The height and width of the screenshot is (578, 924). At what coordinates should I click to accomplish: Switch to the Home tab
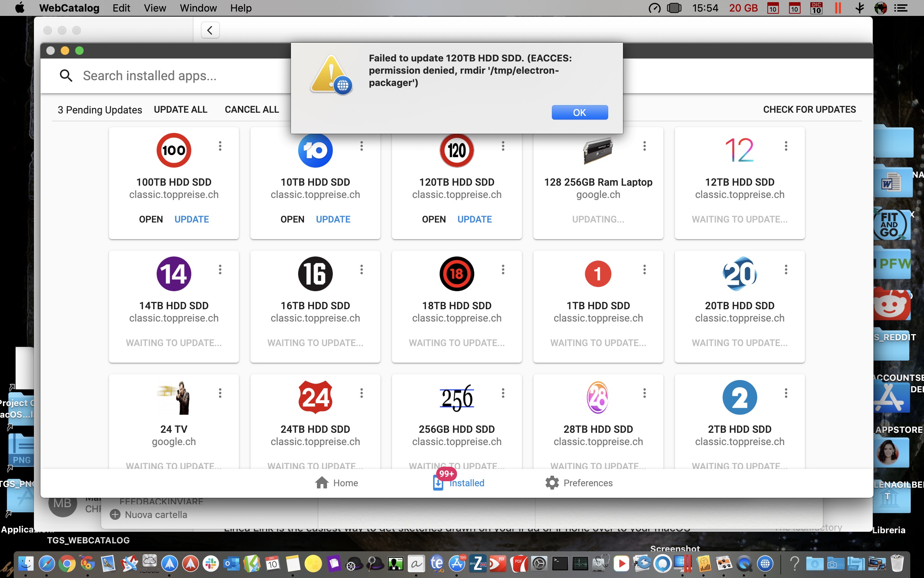click(336, 483)
